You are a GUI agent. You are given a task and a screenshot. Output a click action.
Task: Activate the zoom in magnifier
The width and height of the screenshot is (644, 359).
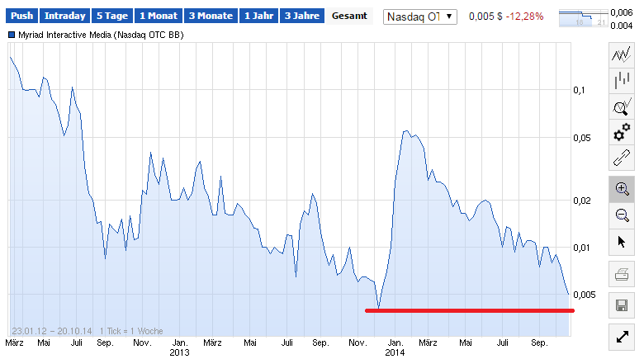tap(622, 189)
